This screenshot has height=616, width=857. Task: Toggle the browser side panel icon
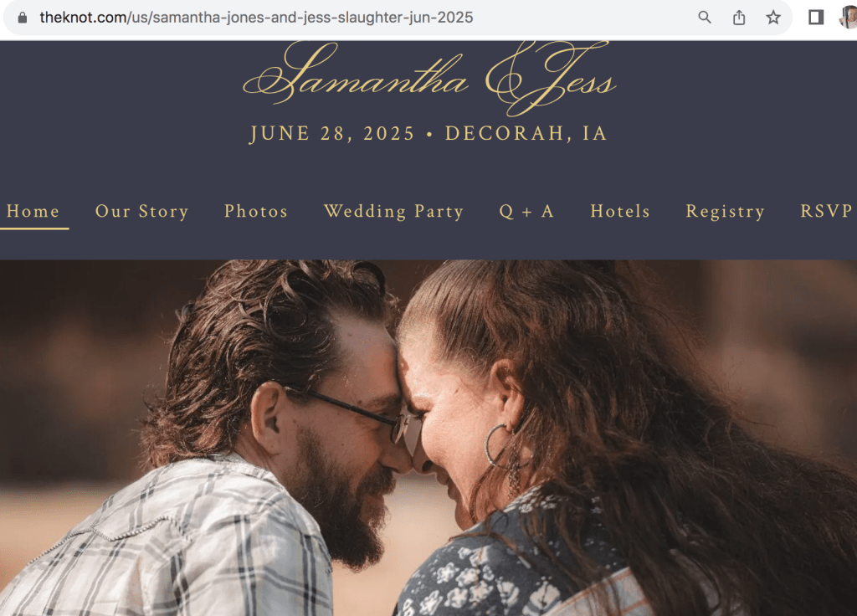pos(816,18)
